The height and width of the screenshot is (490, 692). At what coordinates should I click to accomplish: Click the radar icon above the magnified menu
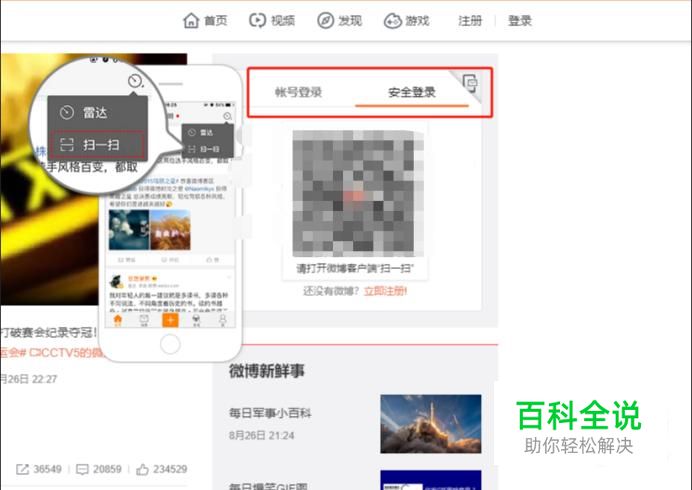[x=135, y=81]
